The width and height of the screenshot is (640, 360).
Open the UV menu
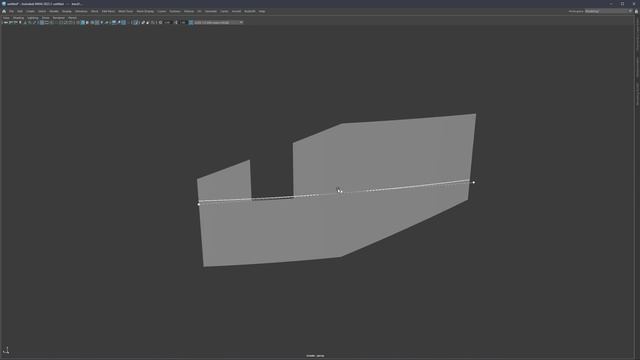coord(200,11)
